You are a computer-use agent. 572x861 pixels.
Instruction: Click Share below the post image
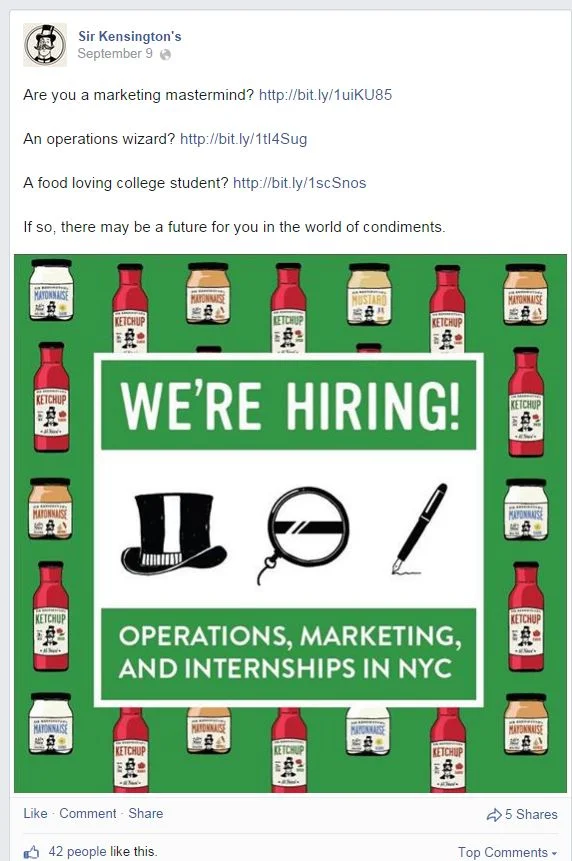(x=145, y=813)
